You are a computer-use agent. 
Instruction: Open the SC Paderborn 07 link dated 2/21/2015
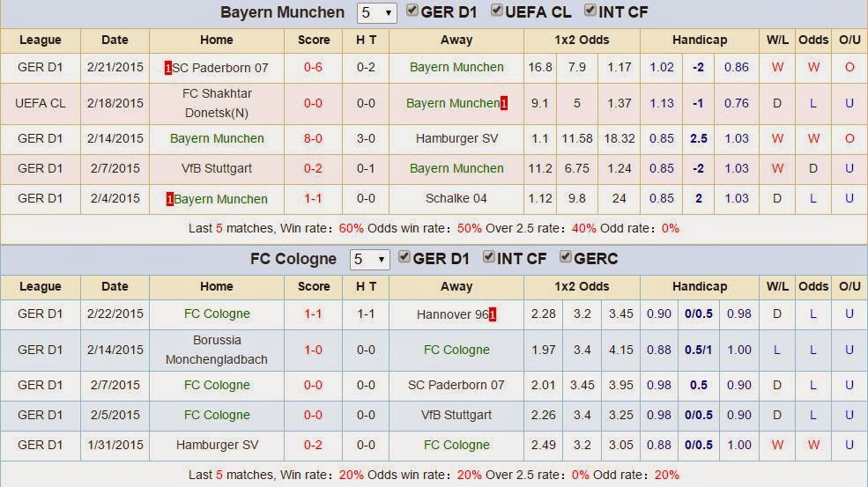pyautogui.click(x=220, y=68)
